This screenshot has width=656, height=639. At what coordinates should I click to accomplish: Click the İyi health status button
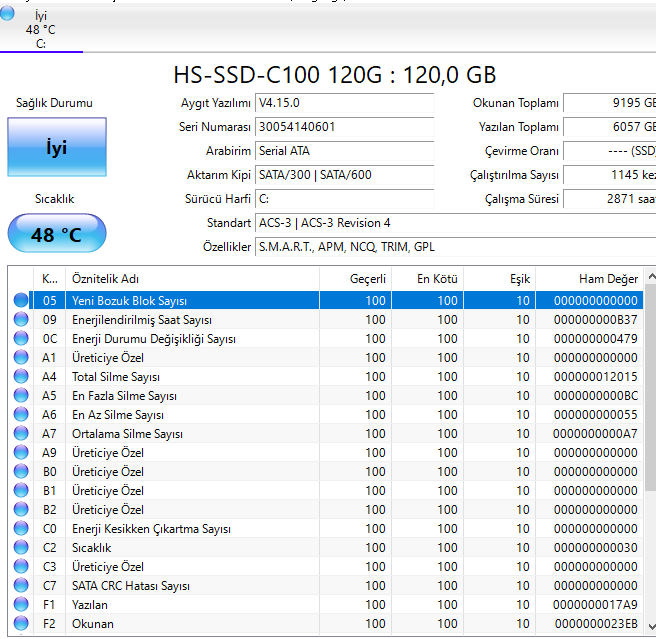(57, 147)
